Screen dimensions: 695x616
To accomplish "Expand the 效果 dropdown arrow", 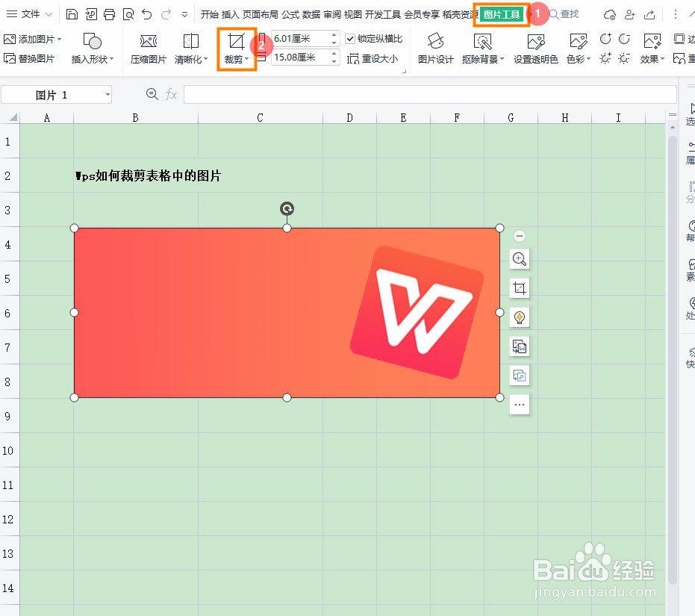I will point(663,58).
